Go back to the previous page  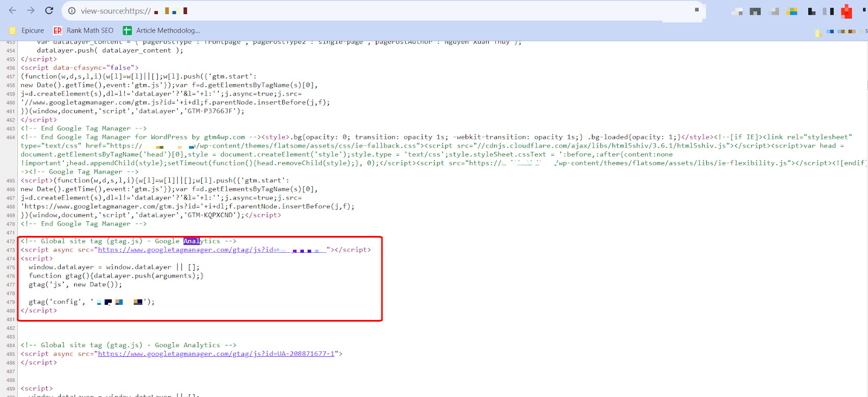[12, 10]
